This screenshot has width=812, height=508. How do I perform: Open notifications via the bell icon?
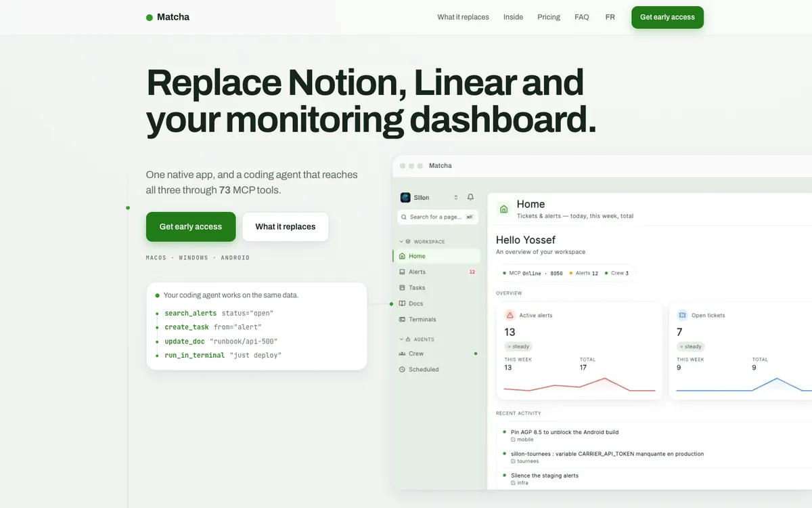[471, 197]
